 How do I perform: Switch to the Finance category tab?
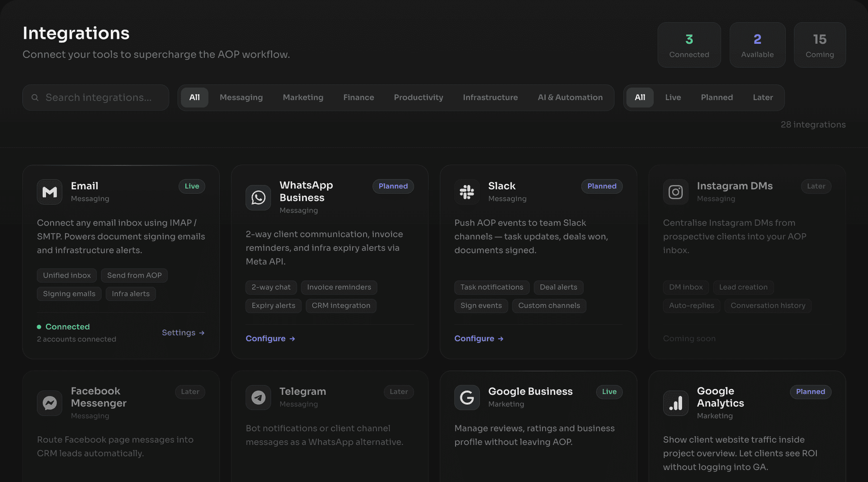tap(359, 98)
